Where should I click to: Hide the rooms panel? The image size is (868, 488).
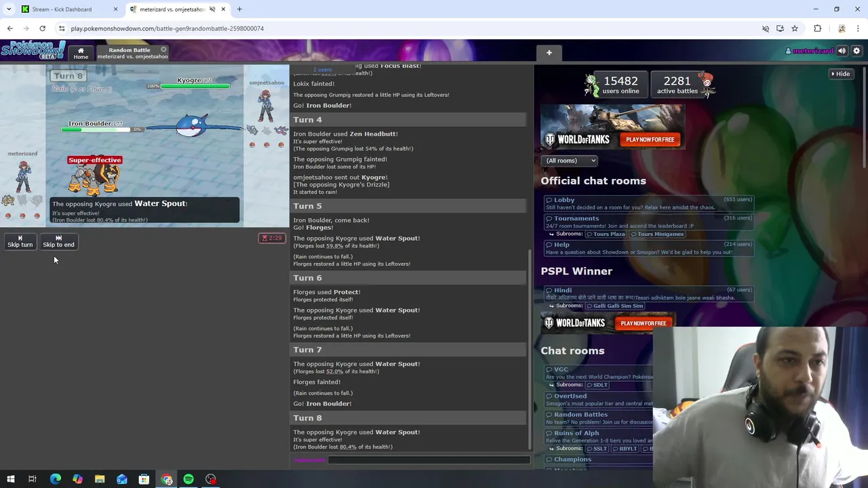point(841,74)
